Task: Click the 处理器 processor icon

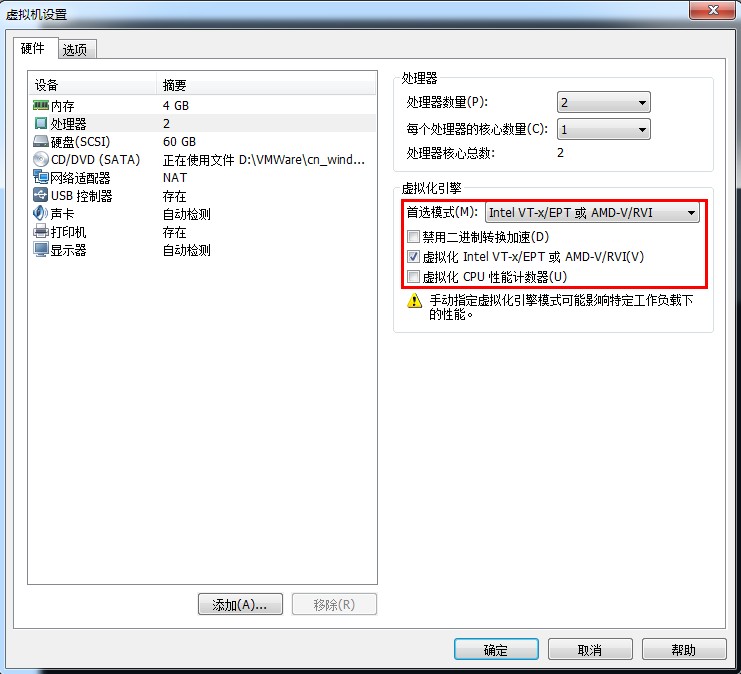Action: [x=41, y=123]
